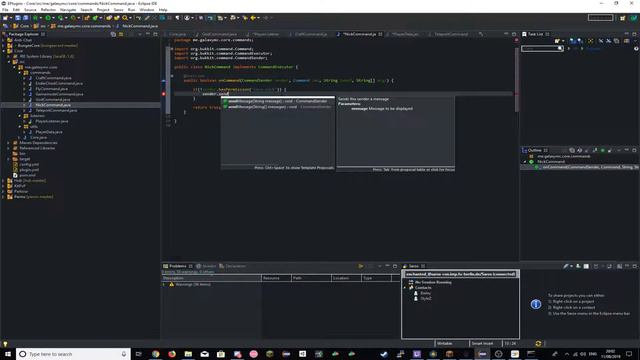
Task: Click the Save All toolbar icon
Action: click(x=25, y=18)
